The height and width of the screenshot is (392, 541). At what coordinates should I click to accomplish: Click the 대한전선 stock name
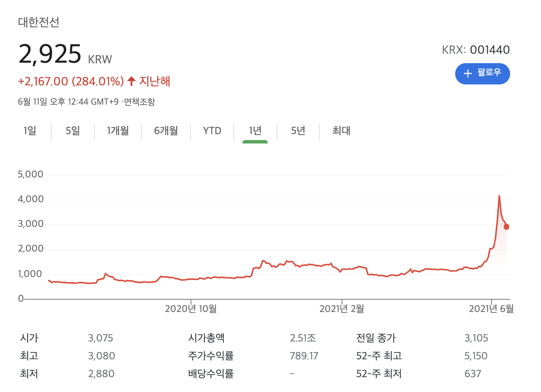pyautogui.click(x=38, y=22)
